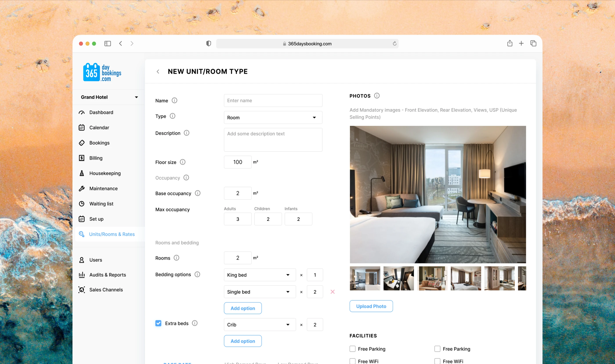Click the Upload Photo button
This screenshot has width=615, height=364.
coord(371,306)
